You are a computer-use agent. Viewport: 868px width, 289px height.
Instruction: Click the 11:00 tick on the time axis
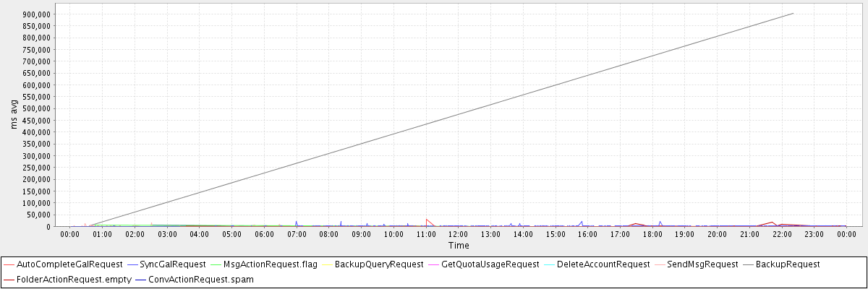pyautogui.click(x=426, y=234)
